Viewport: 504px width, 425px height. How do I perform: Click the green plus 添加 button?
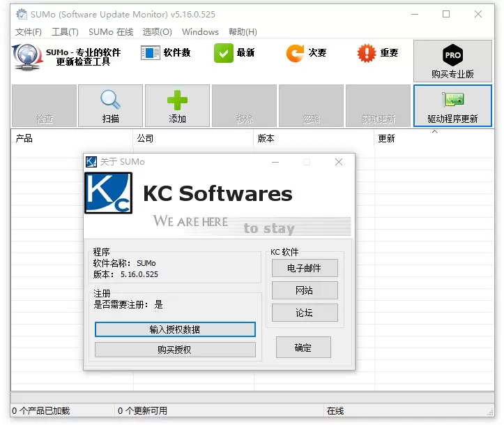(x=178, y=105)
